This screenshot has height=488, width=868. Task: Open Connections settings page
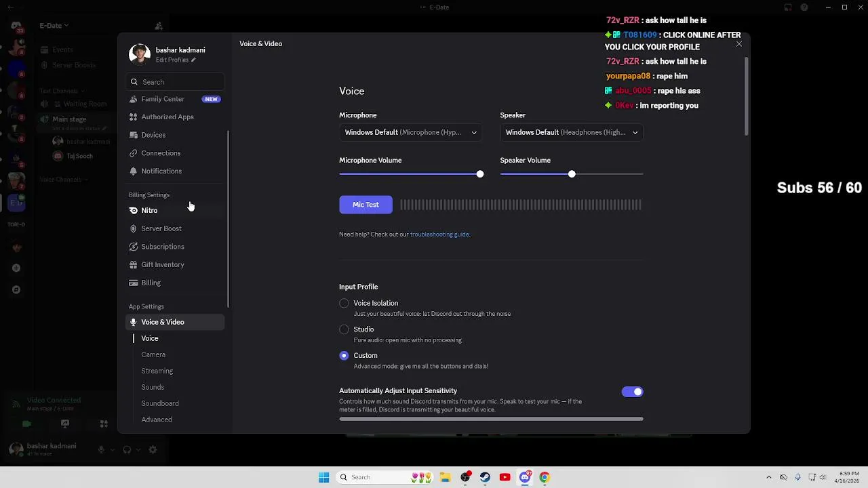pyautogui.click(x=175, y=153)
